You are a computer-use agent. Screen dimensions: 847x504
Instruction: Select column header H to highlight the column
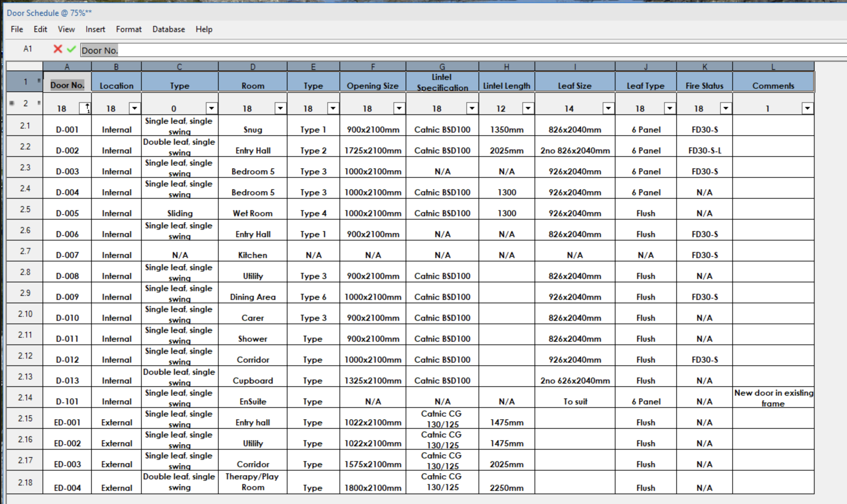[x=507, y=66]
